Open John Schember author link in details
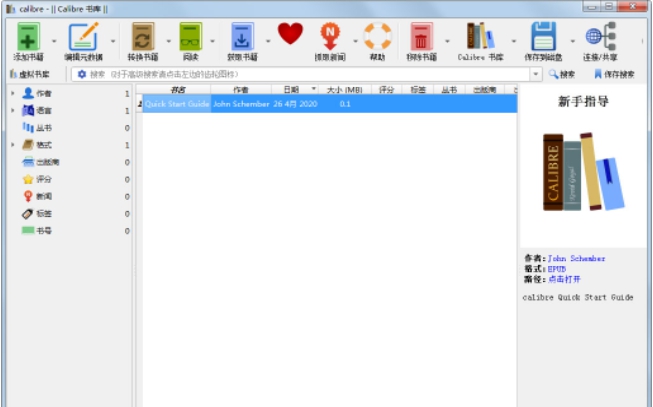 pyautogui.click(x=576, y=258)
